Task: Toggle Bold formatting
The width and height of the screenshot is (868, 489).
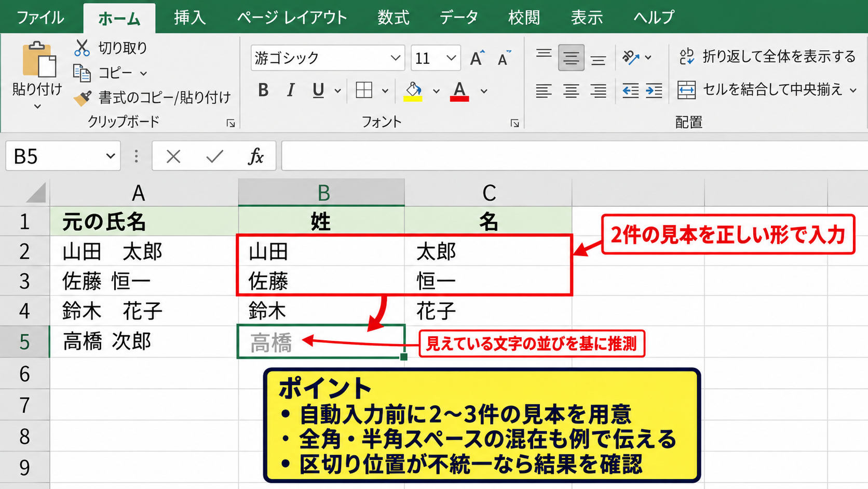Action: point(263,90)
